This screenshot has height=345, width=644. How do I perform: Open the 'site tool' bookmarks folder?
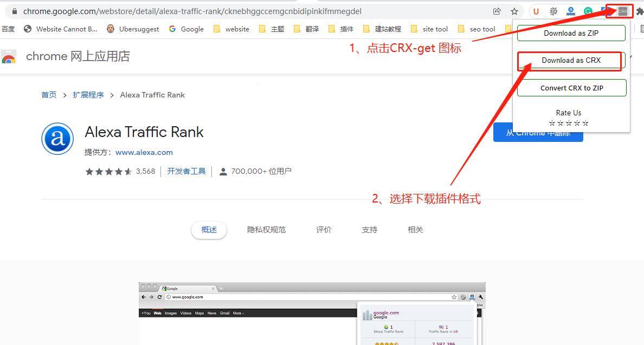point(429,29)
